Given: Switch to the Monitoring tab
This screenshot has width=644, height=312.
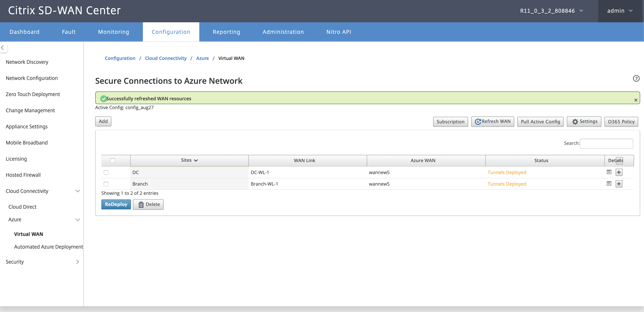Looking at the screenshot, I should coord(113,32).
